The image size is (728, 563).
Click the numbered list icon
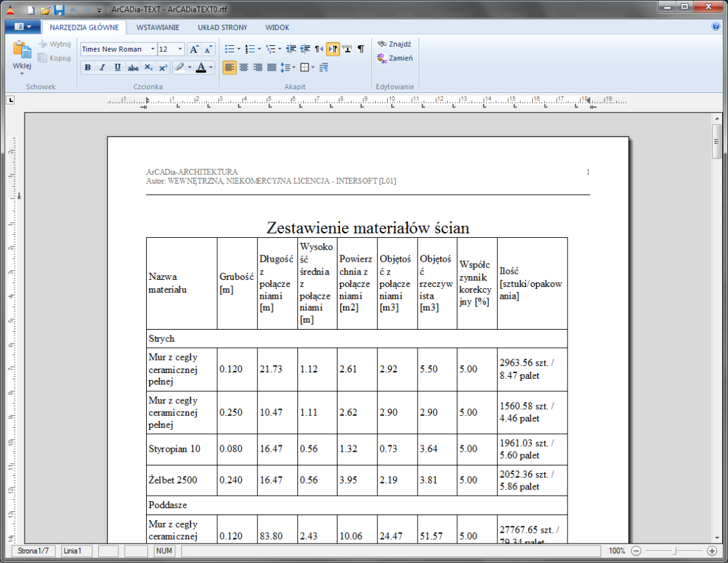click(x=250, y=48)
